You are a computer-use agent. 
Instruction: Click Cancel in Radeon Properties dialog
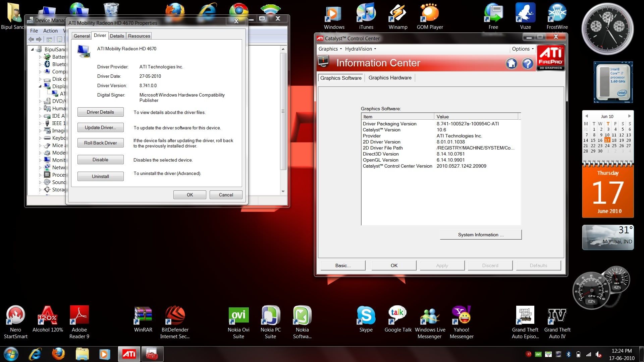pos(226,195)
